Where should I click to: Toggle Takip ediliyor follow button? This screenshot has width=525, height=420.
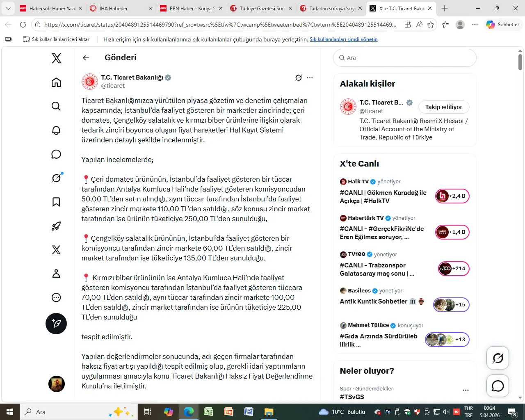point(444,107)
